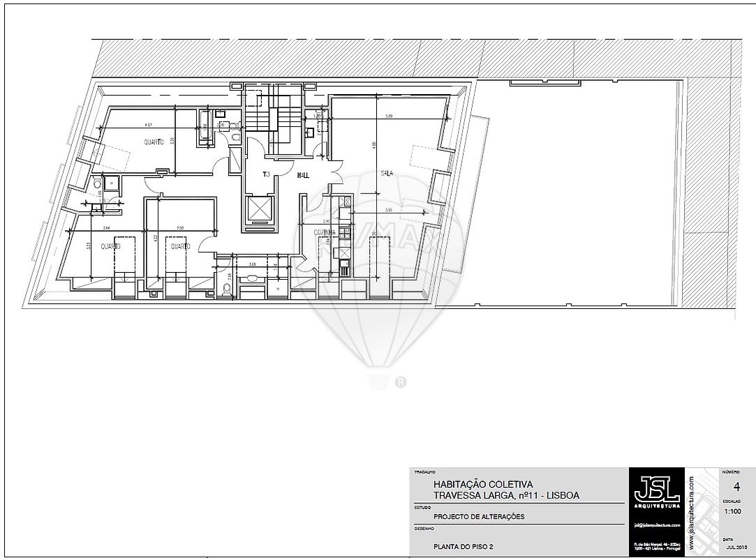Select the HALL room label

tap(303, 175)
